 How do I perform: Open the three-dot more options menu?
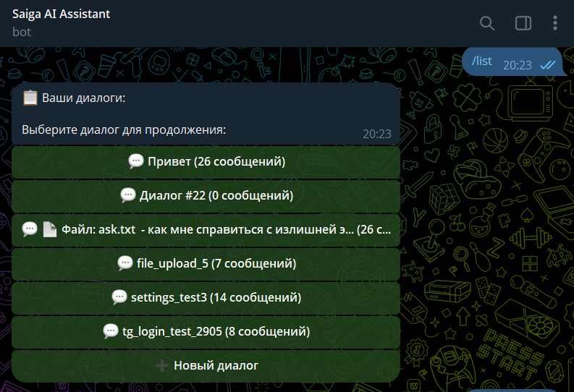pos(555,23)
